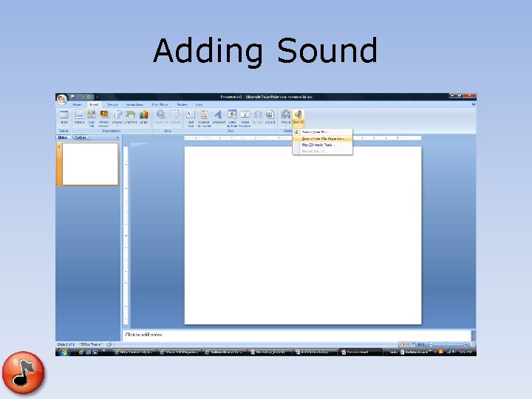532x399 pixels.
Task: Expand the Sound button dropdown arrow
Action: [298, 126]
